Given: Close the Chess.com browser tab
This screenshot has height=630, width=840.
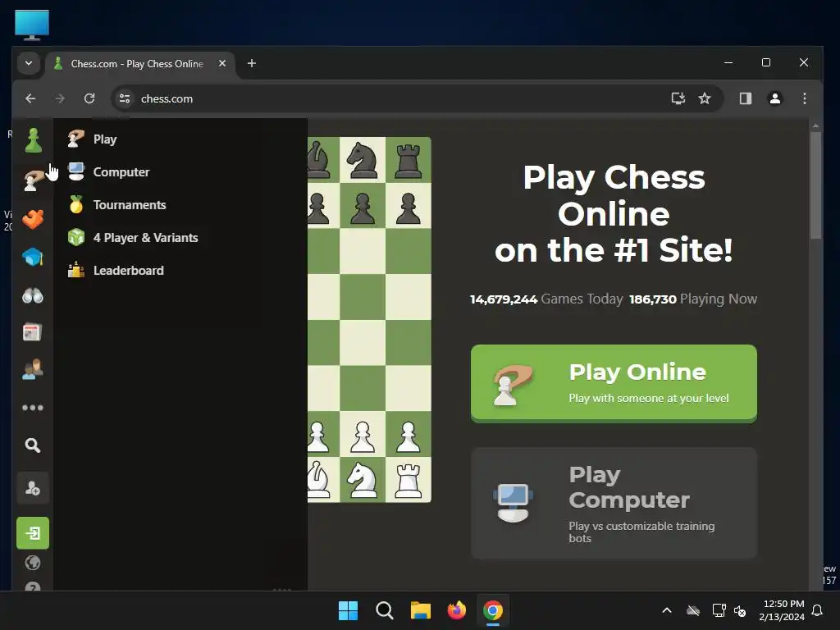Looking at the screenshot, I should click(x=222, y=63).
